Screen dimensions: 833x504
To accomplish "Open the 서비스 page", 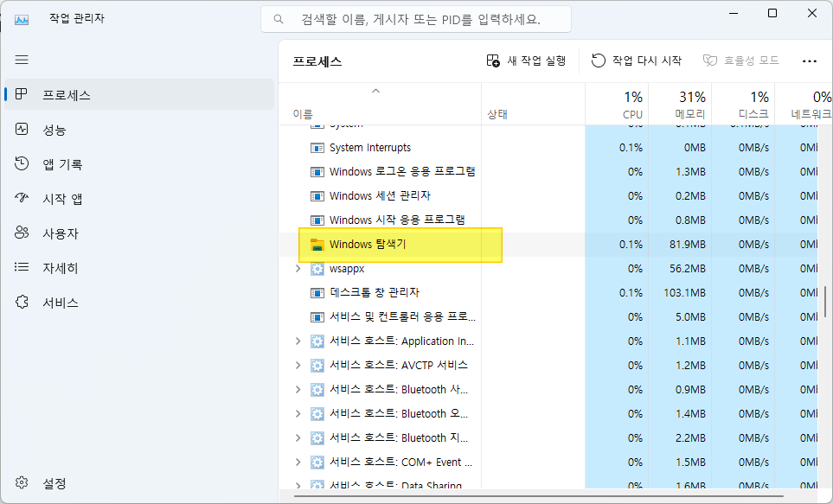I will point(139,302).
